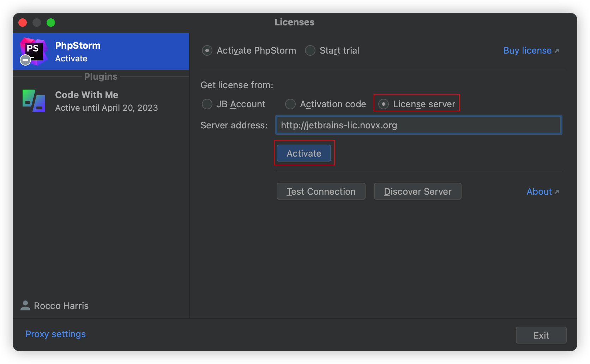Focus the Server address text field

419,125
